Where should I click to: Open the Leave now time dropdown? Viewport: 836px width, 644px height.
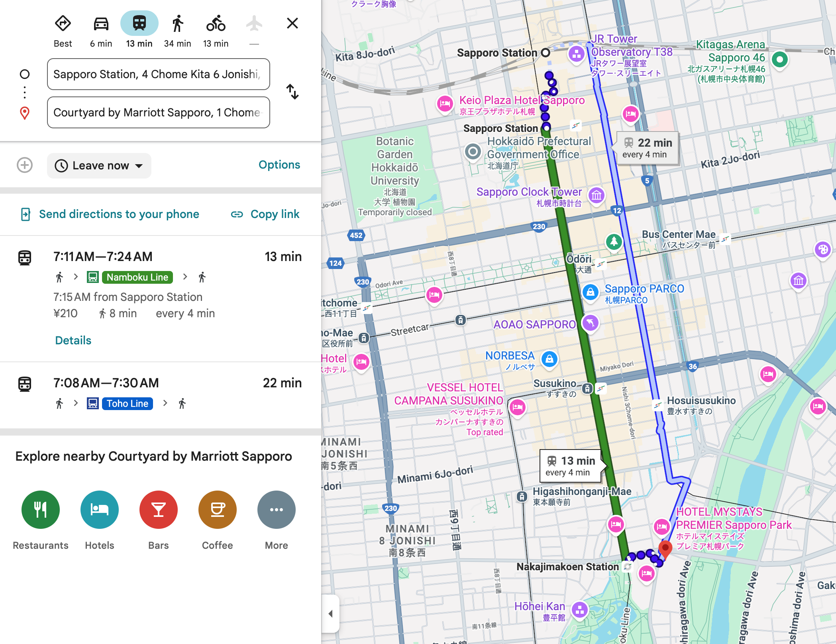click(99, 165)
